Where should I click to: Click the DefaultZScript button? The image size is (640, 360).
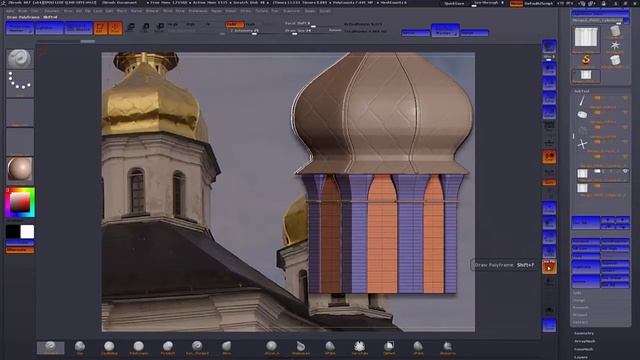pos(538,3)
